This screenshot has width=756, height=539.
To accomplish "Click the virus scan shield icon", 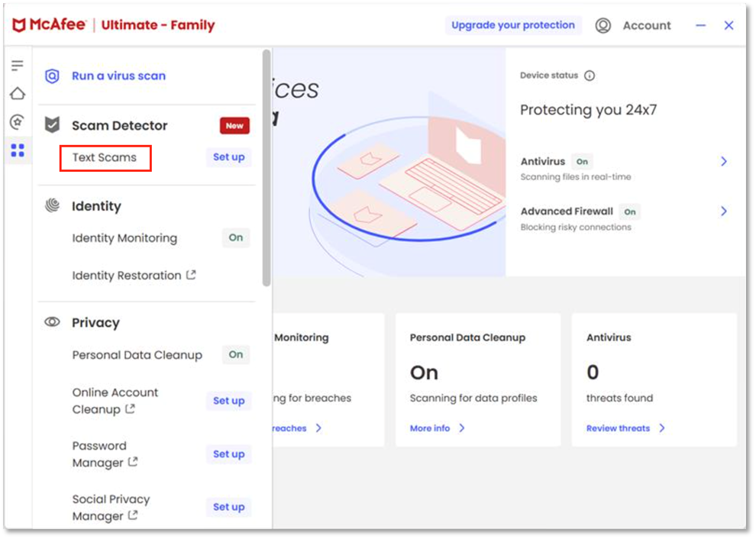I will pos(52,76).
